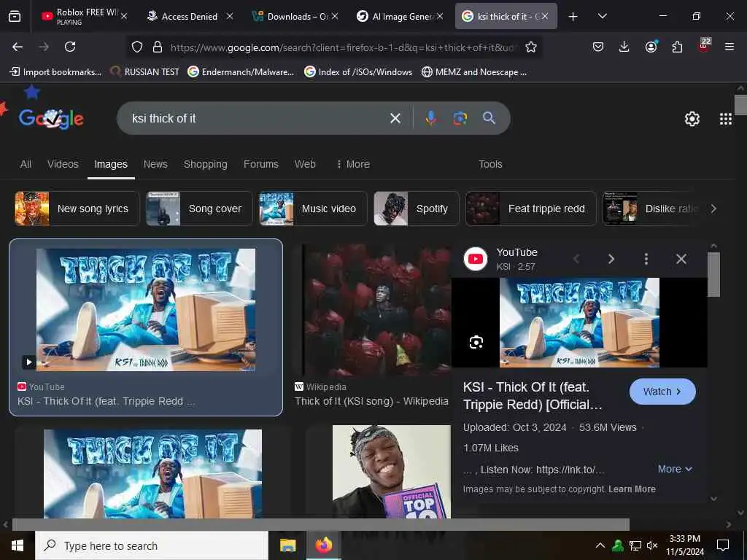Reload the page with the refresh icon
Image resolution: width=747 pixels, height=560 pixels.
(x=70, y=47)
